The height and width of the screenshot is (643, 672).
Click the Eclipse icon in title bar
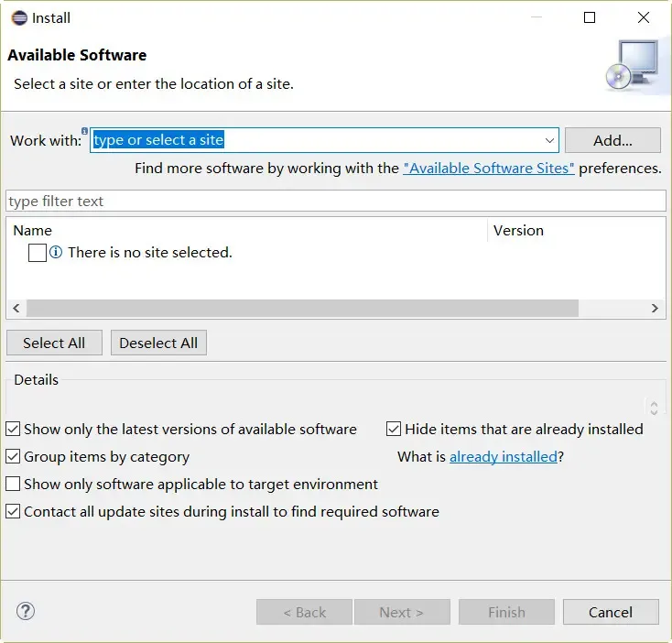[x=18, y=17]
